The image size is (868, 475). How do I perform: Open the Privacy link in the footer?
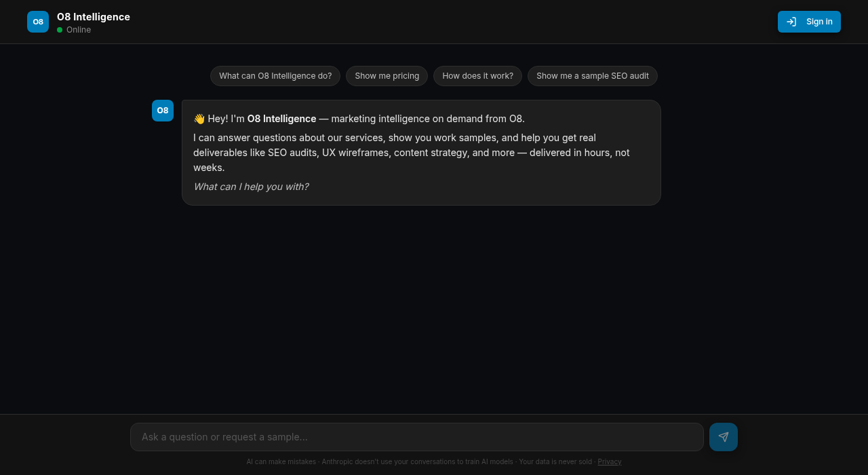[610, 461]
